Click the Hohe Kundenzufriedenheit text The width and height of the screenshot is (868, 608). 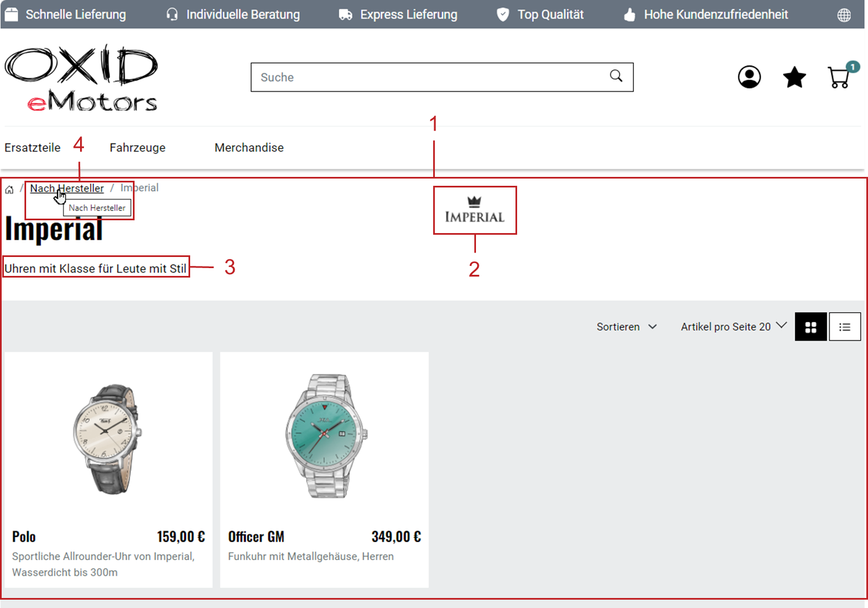click(716, 14)
